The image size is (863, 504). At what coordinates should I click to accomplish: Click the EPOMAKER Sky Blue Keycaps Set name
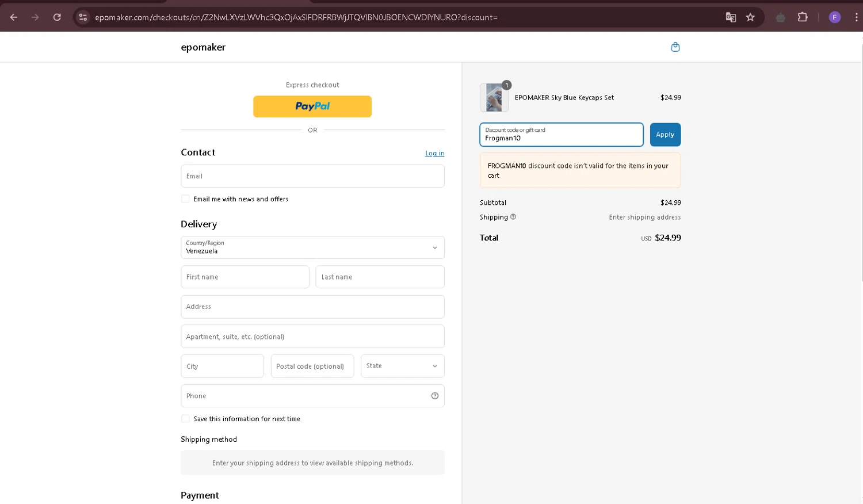tap(564, 98)
